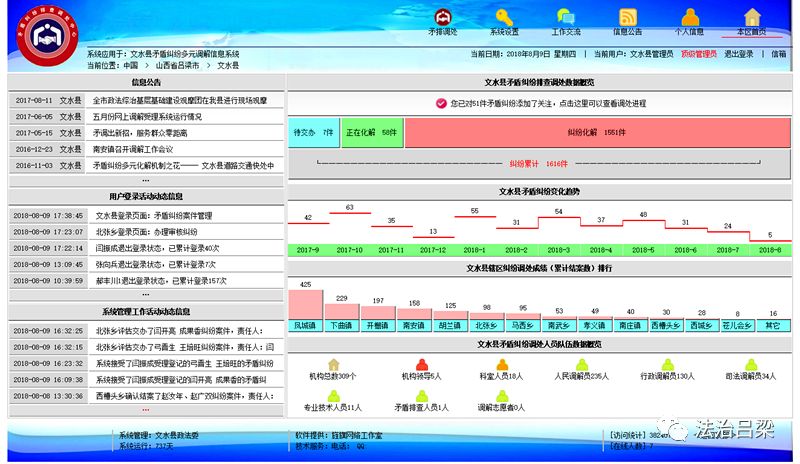
Task: Expand more items under 信息公告 list
Action: [145, 181]
